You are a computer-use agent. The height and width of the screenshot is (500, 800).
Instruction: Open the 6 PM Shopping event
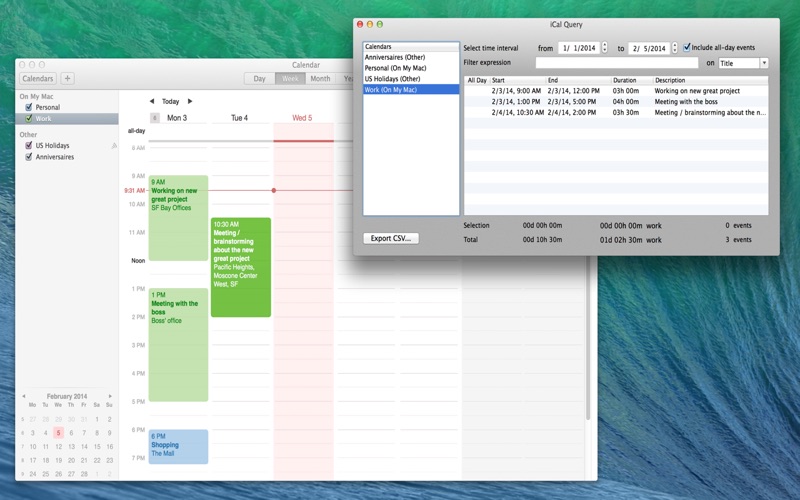click(x=178, y=446)
